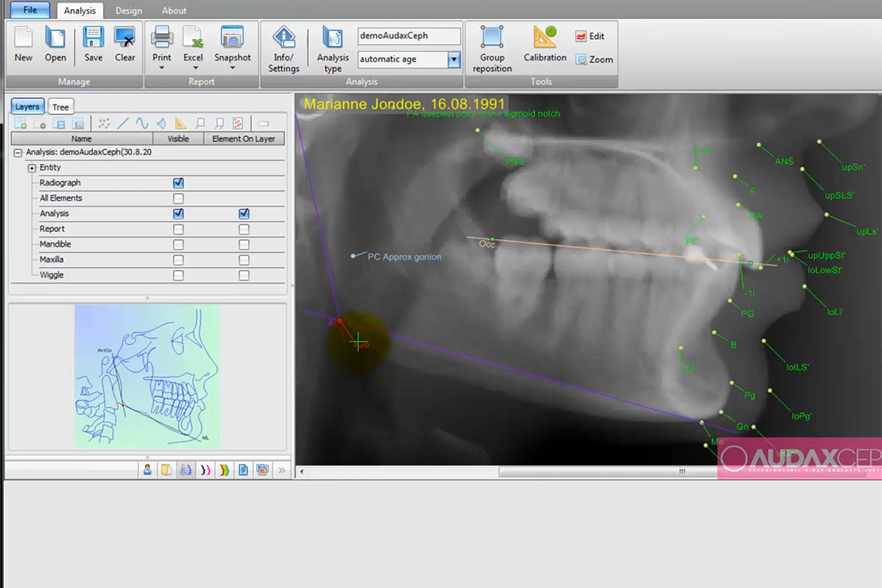Expand the Snapshot dropdown arrow
This screenshot has width=882, height=588.
point(232,68)
